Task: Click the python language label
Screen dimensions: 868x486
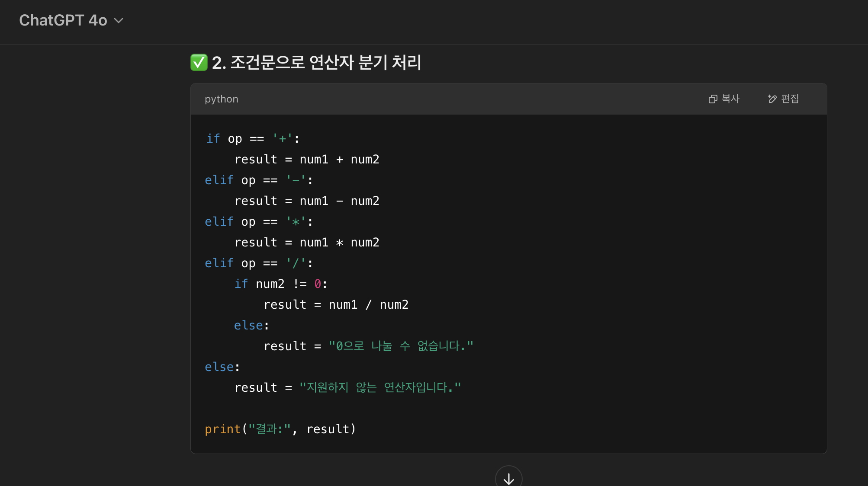Action: pyautogui.click(x=221, y=99)
